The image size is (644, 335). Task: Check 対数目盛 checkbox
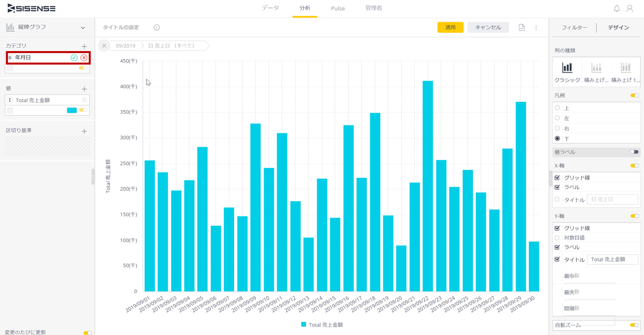(557, 238)
